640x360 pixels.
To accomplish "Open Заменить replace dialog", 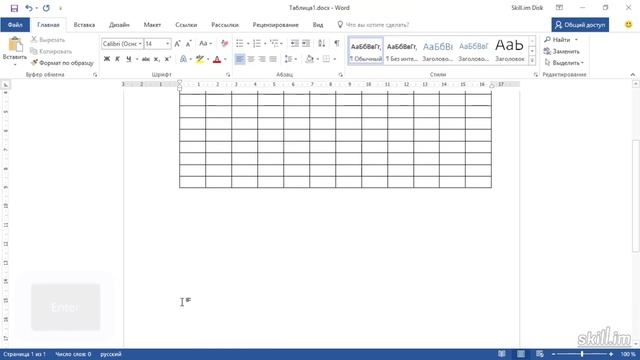I will [562, 51].
